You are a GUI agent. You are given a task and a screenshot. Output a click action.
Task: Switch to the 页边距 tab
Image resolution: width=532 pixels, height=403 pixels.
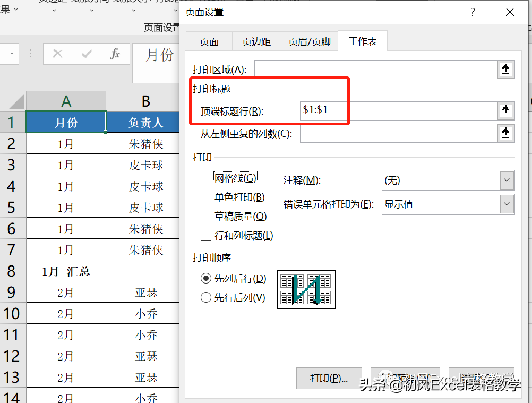click(x=256, y=42)
